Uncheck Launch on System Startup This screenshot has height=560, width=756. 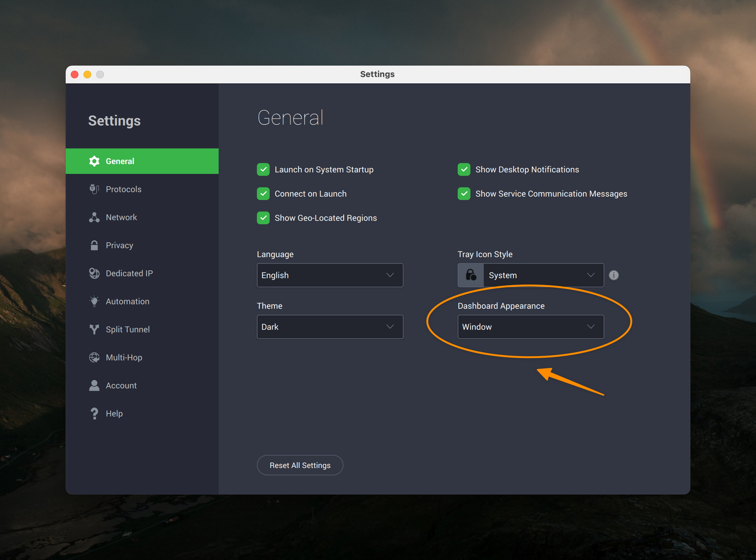[x=263, y=170]
